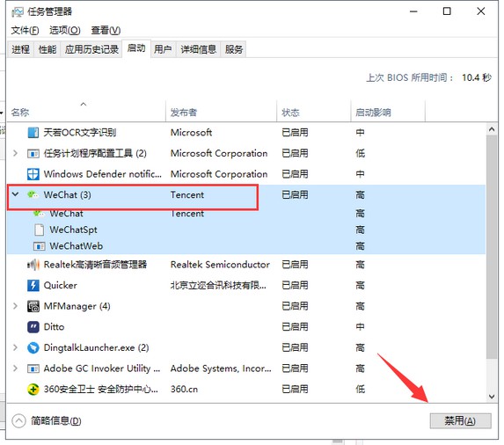The height and width of the screenshot is (445, 504).
Task: Select the Realtek audio manager speaker icon
Action: (x=33, y=265)
